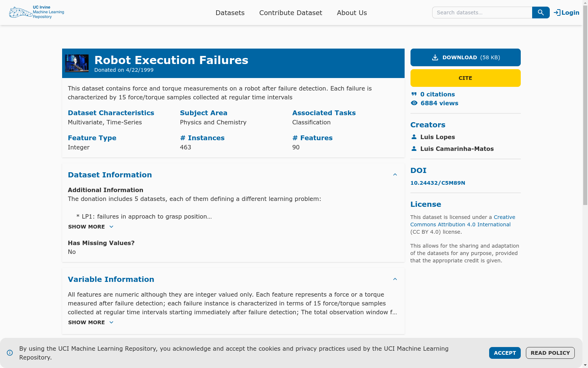The width and height of the screenshot is (588, 368).
Task: Focus the Search datasets input field
Action: point(482,13)
